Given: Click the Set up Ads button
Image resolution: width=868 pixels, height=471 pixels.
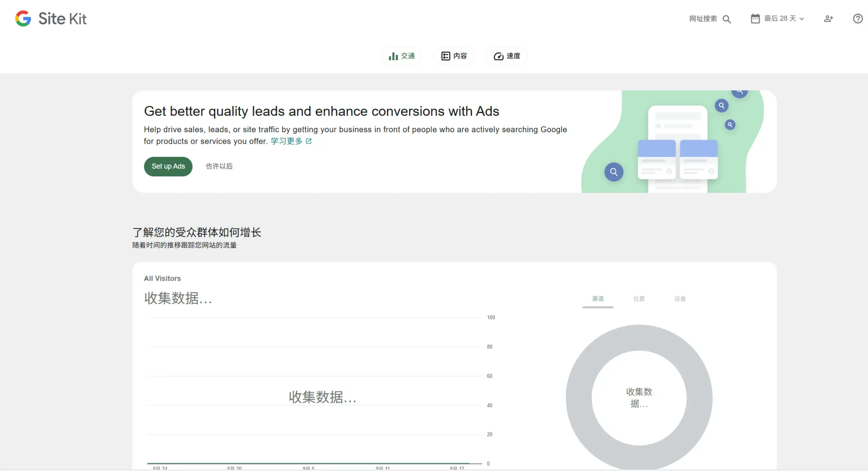Looking at the screenshot, I should click(168, 166).
